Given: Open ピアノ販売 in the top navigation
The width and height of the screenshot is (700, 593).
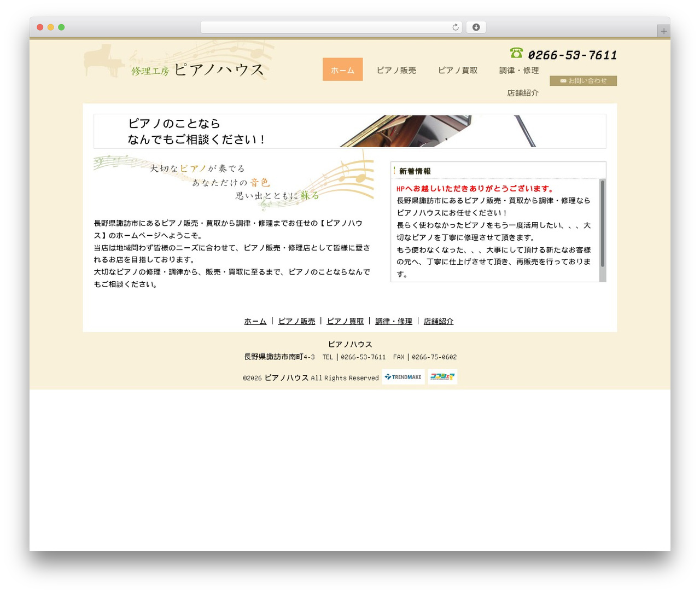Looking at the screenshot, I should [x=396, y=70].
